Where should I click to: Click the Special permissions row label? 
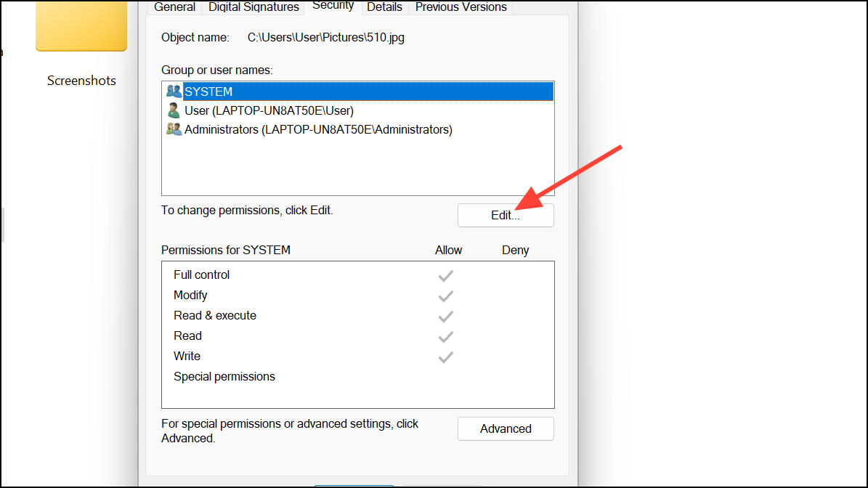point(224,376)
